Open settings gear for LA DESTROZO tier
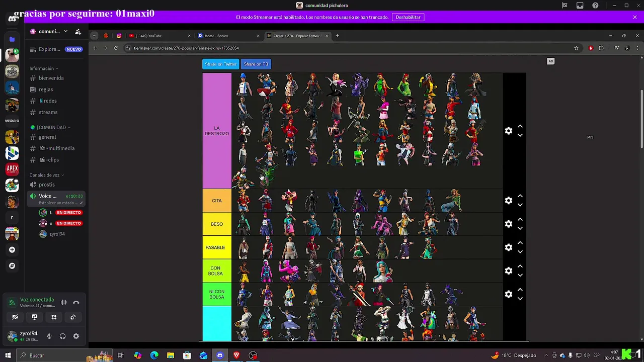 pyautogui.click(x=509, y=131)
